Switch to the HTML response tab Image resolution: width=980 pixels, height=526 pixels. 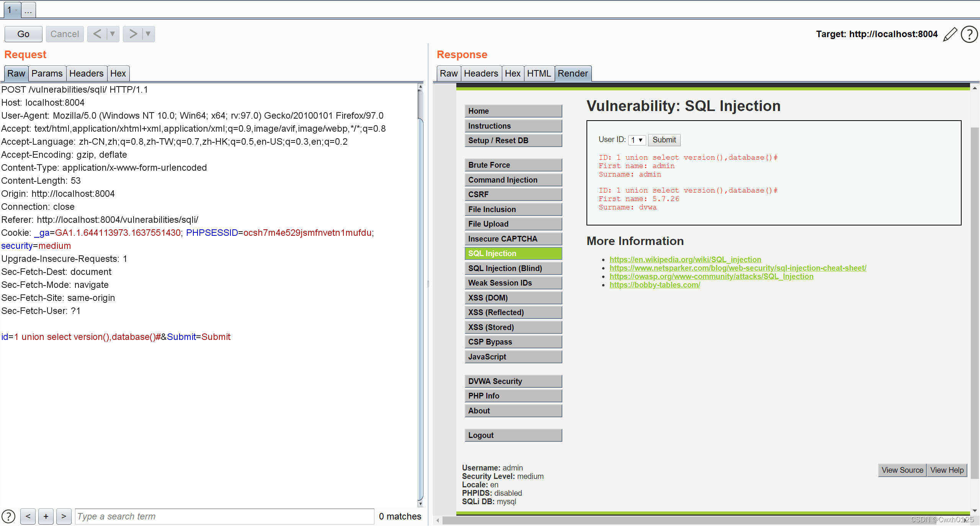pos(538,74)
